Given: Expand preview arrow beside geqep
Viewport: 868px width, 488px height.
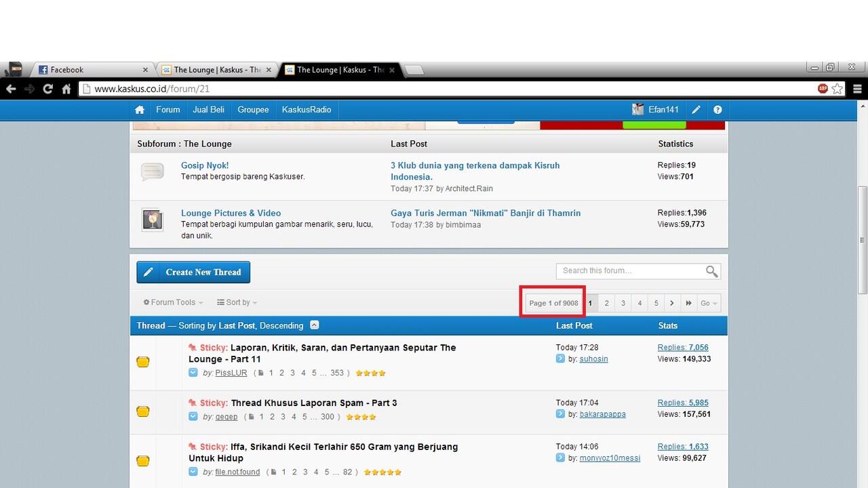Looking at the screenshot, I should click(193, 416).
